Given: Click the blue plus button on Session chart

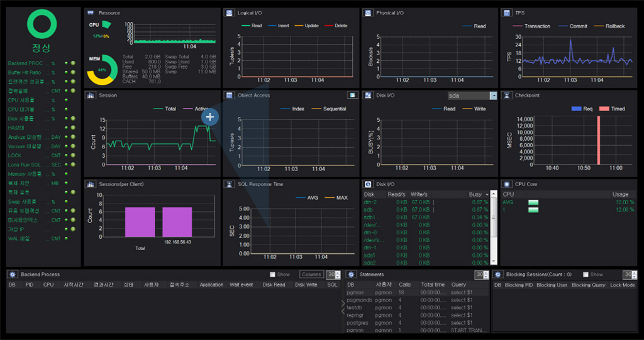Looking at the screenshot, I should [x=209, y=116].
